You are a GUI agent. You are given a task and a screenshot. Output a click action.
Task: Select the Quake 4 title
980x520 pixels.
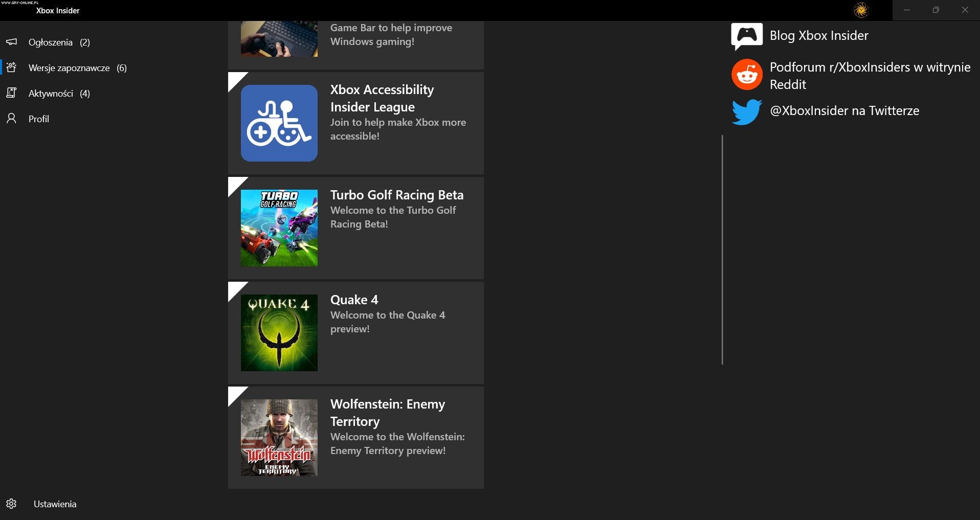354,300
